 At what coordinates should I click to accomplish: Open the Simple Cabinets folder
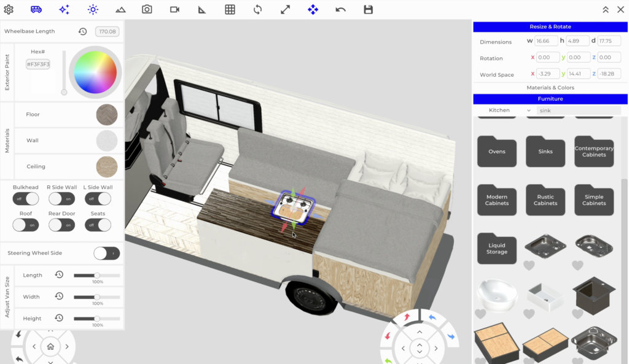(594, 200)
